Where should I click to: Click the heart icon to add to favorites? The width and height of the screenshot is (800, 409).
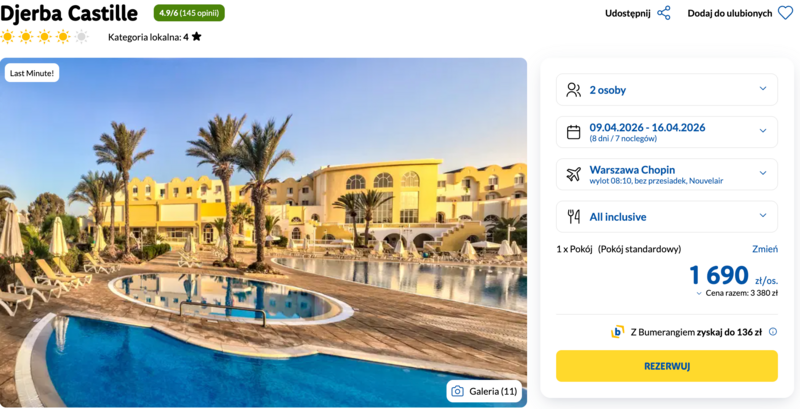pyautogui.click(x=785, y=13)
